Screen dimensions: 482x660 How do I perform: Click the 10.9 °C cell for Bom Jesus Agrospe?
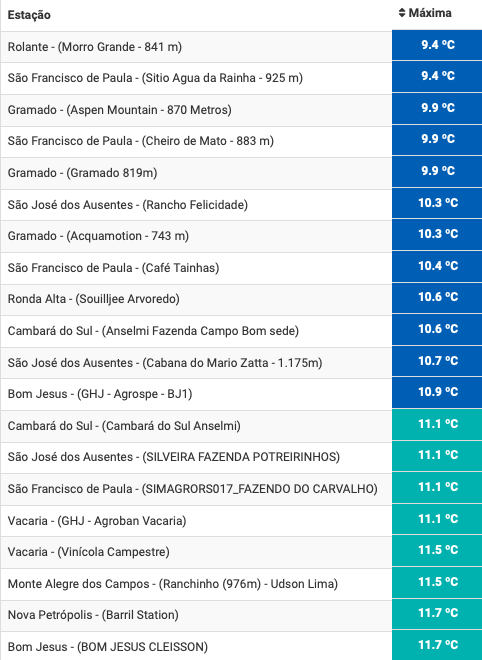click(437, 393)
